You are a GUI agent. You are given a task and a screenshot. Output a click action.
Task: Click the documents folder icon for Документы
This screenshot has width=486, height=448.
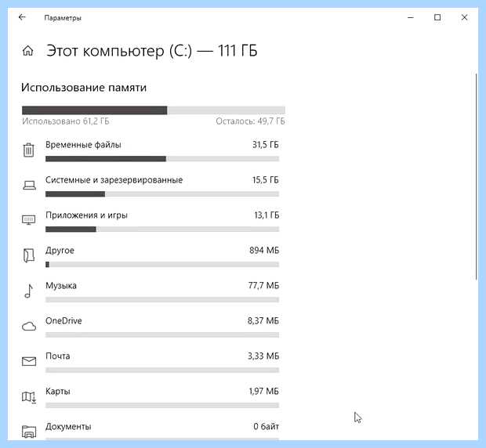click(29, 432)
